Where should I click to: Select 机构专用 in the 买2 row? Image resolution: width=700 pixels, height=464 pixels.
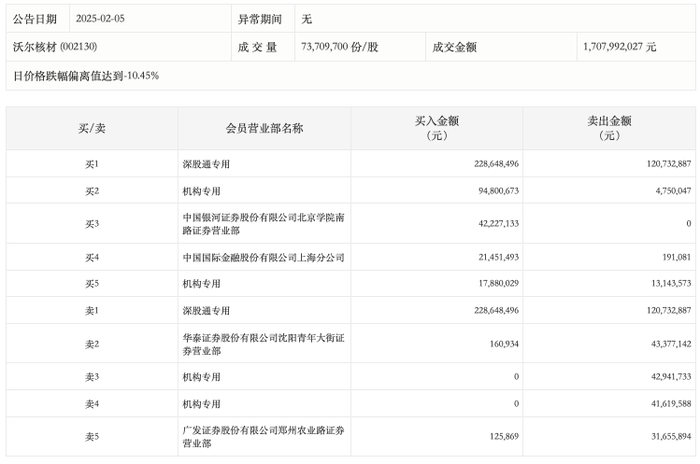pyautogui.click(x=201, y=191)
